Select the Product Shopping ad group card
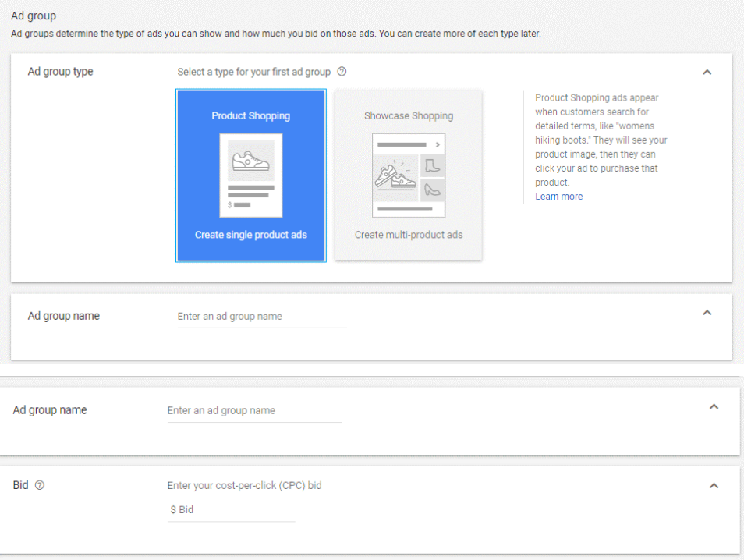The height and width of the screenshot is (560, 744). point(251,175)
